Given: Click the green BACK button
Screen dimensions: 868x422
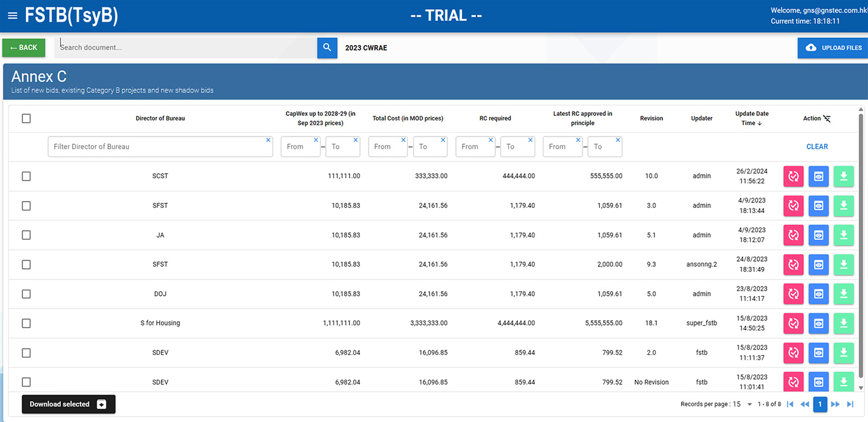Looking at the screenshot, I should click(x=24, y=47).
